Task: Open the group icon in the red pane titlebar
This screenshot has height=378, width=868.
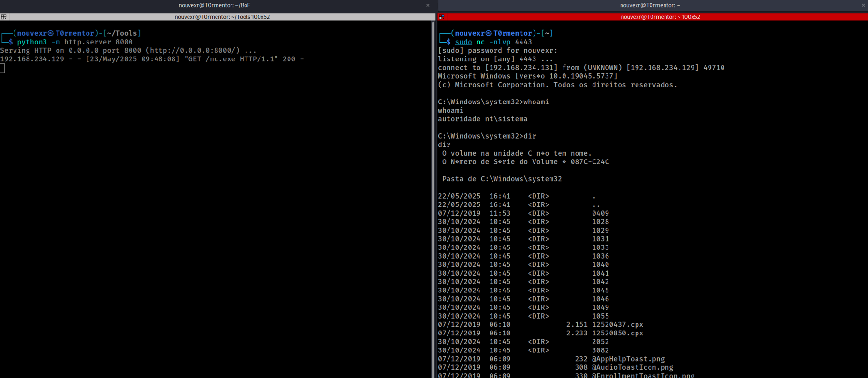Action: pos(441,17)
